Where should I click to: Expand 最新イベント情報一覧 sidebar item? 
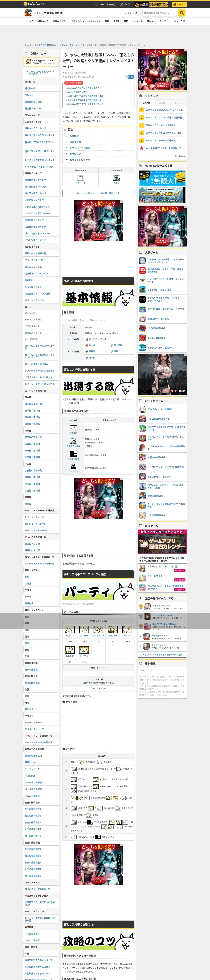41,253
